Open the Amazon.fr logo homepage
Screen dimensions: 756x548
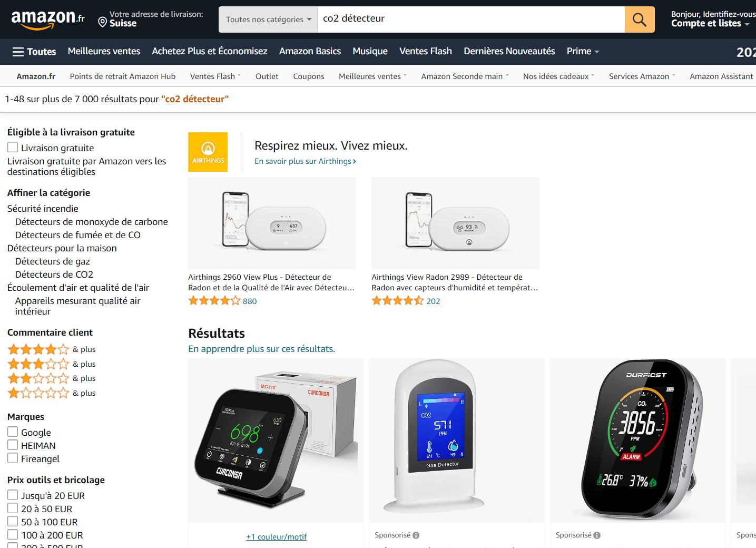[48, 19]
